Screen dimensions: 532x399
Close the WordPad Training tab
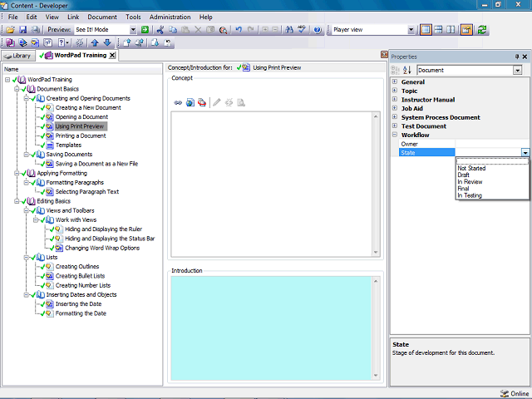(112, 56)
